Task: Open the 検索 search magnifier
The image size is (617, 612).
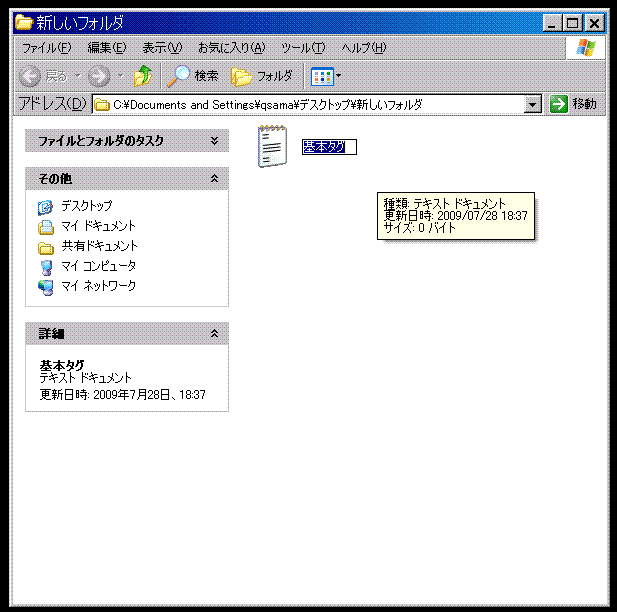Action: [x=178, y=76]
